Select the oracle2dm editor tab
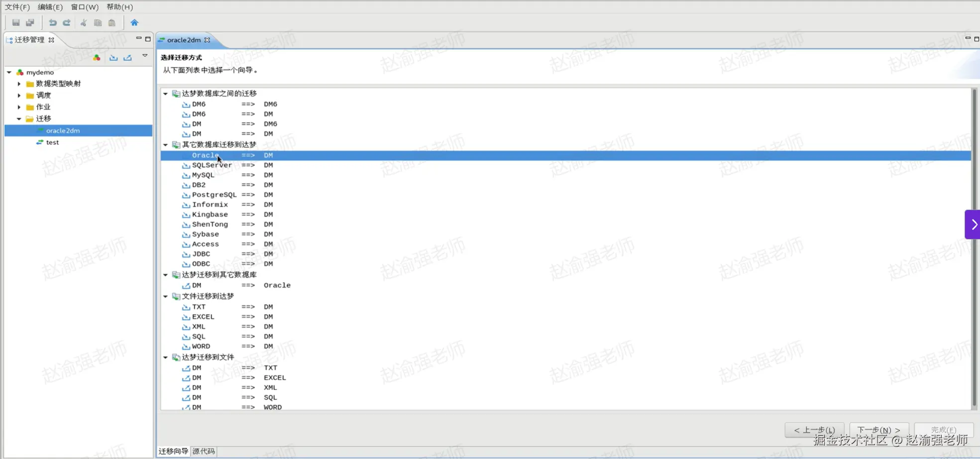 point(184,40)
